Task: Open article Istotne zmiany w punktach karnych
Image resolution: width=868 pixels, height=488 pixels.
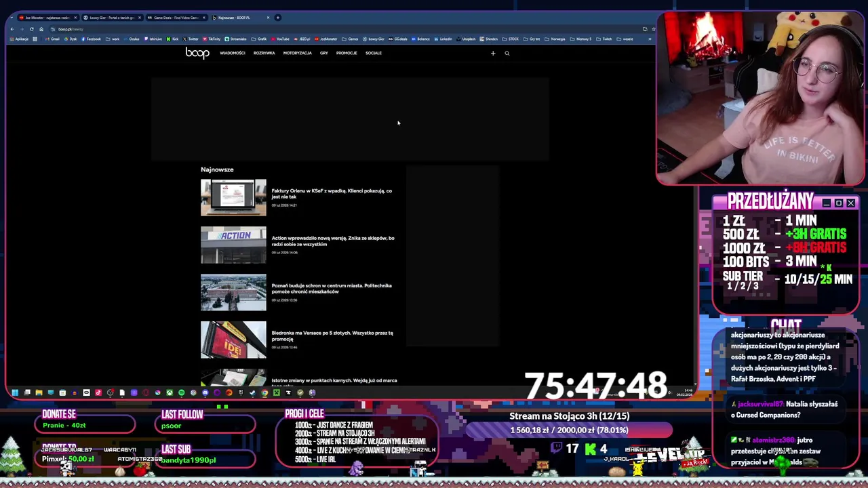Action: [334, 382]
